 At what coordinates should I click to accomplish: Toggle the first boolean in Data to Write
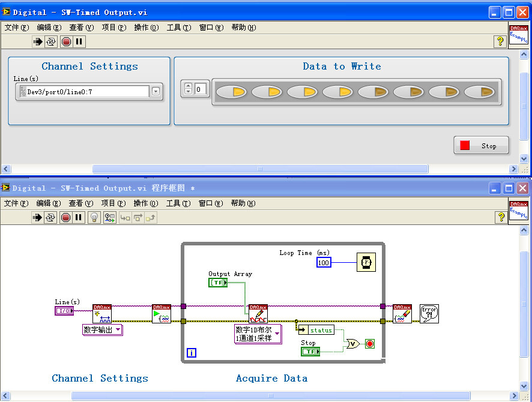[x=231, y=92]
